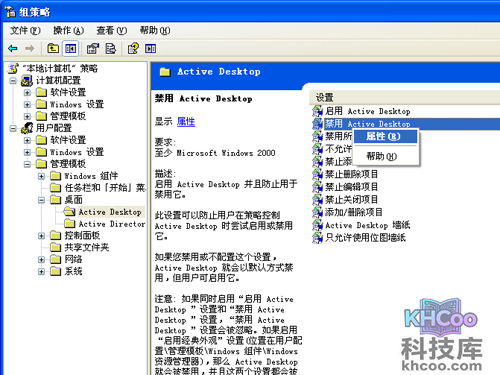Select the 添加/删除项目 setting
Viewport: 500px width, 375px height.
(x=354, y=212)
